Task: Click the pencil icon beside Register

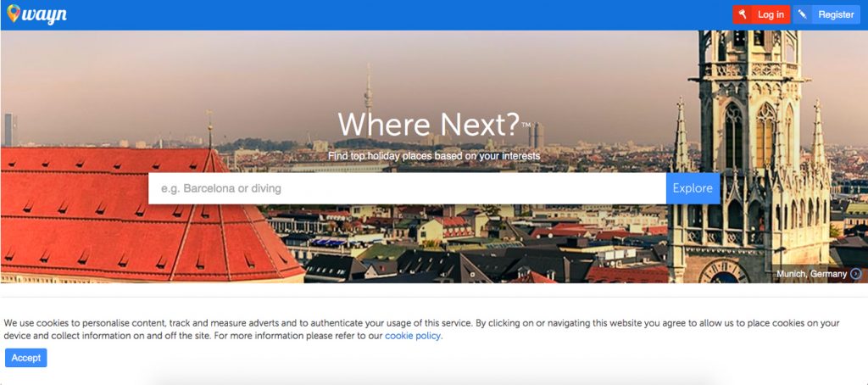Action: [802, 14]
